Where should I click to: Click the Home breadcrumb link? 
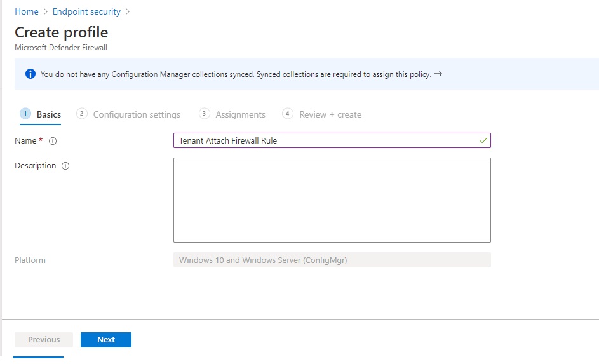27,11
